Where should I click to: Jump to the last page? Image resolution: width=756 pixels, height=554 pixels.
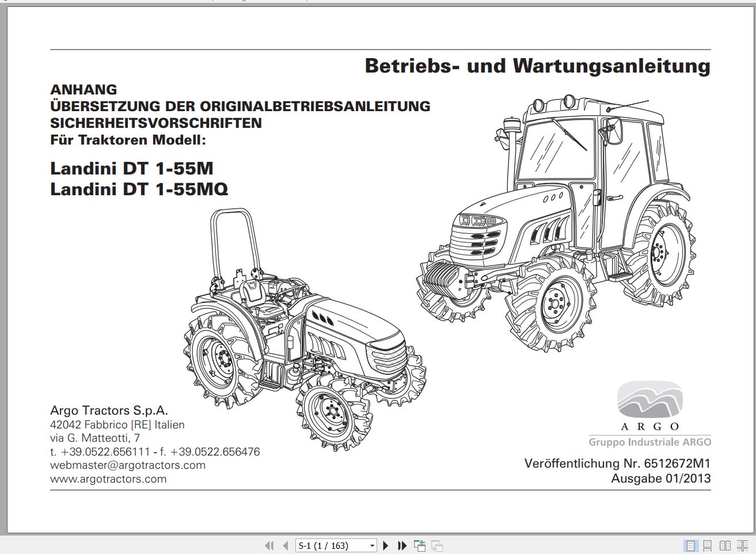[402, 545]
